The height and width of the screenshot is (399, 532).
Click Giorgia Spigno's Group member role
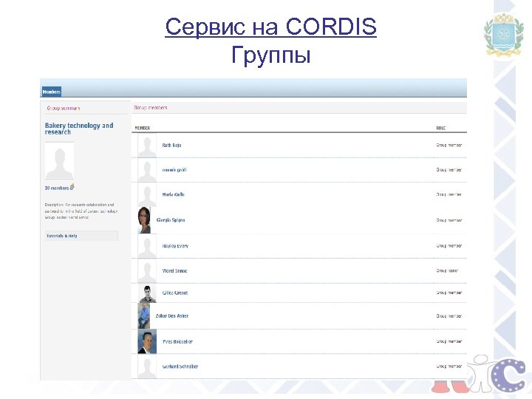449,220
